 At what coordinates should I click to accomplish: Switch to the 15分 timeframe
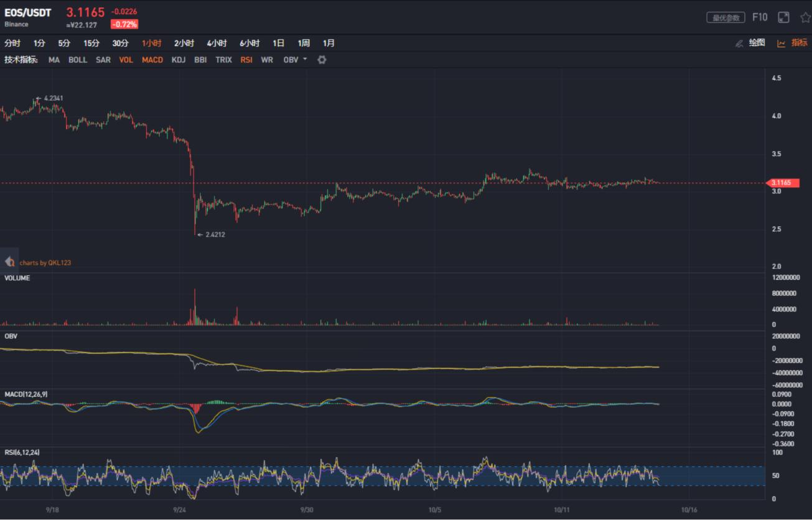[x=91, y=44]
